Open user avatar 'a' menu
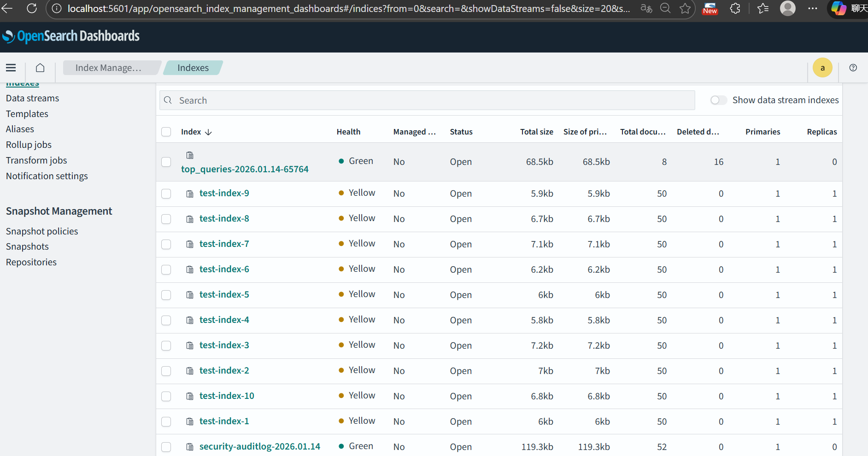868x456 pixels. [x=822, y=68]
